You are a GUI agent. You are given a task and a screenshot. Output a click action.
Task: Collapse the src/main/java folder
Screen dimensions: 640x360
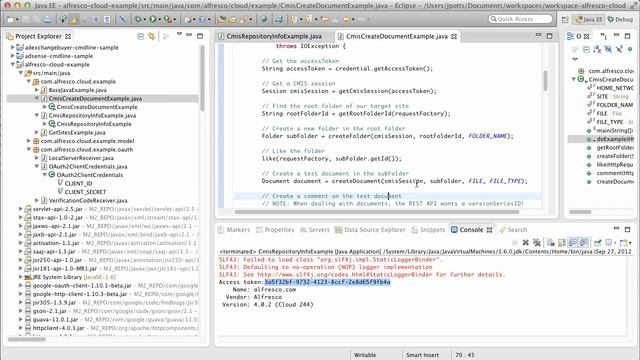tap(21, 73)
